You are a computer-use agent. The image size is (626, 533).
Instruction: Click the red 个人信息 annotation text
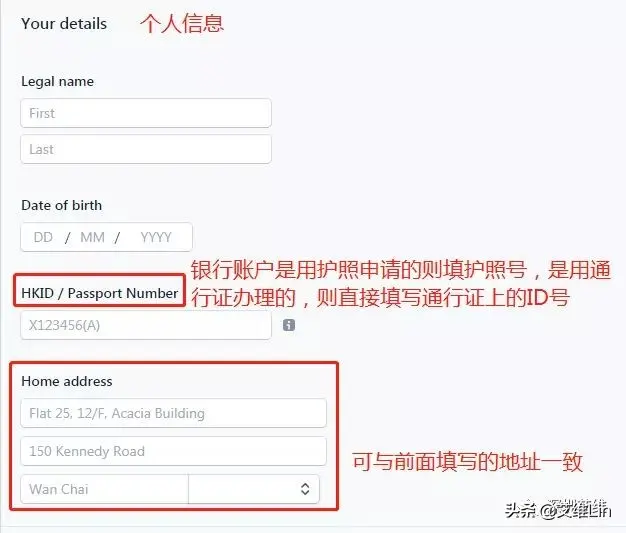click(182, 23)
